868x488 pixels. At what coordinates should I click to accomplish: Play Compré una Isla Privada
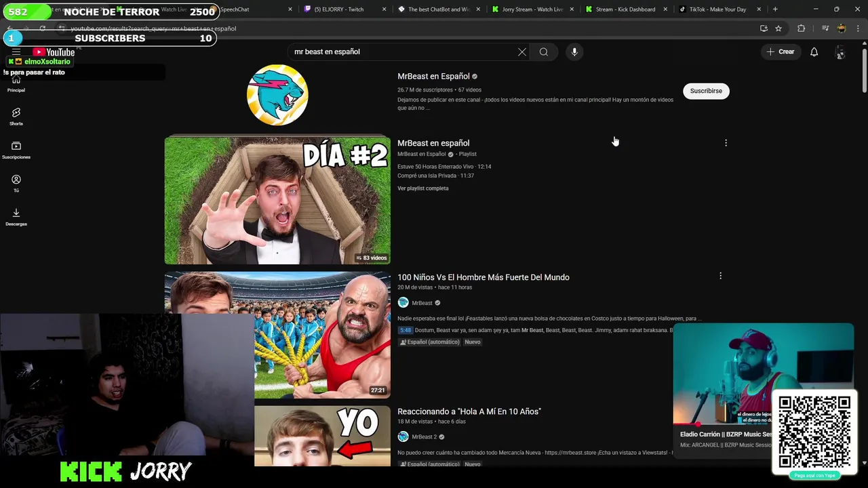[x=435, y=176]
